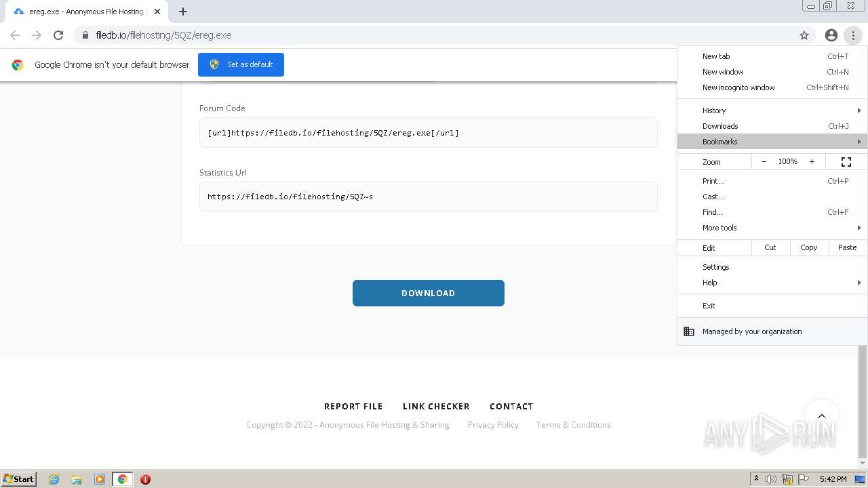This screenshot has height=488, width=868.
Task: View site info via padlock icon
Action: 85,35
